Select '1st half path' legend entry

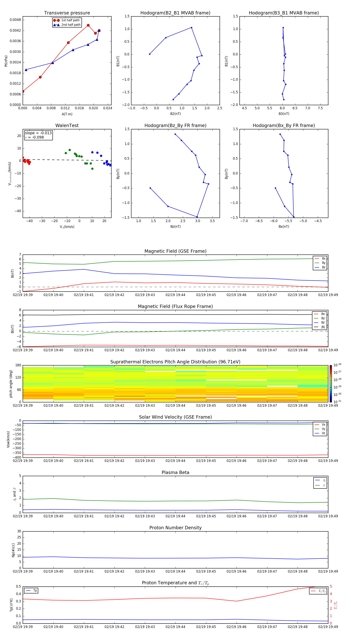point(67,20)
